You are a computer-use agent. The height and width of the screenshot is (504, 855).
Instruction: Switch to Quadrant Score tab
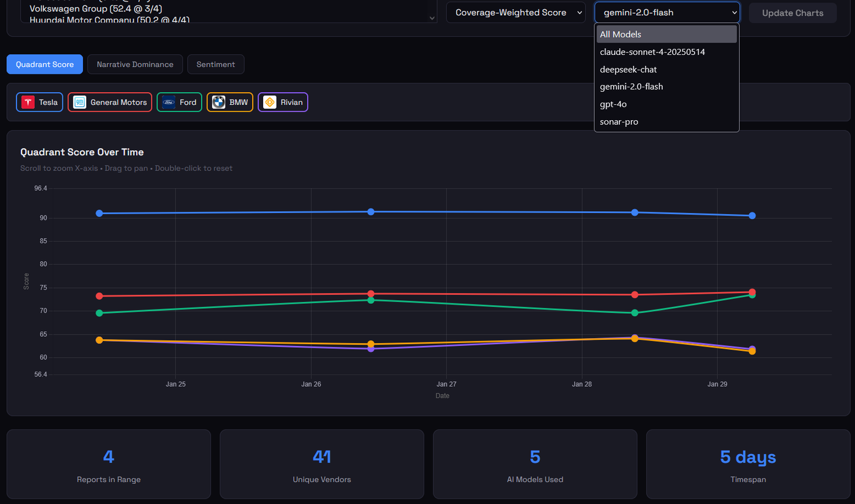[x=45, y=64]
